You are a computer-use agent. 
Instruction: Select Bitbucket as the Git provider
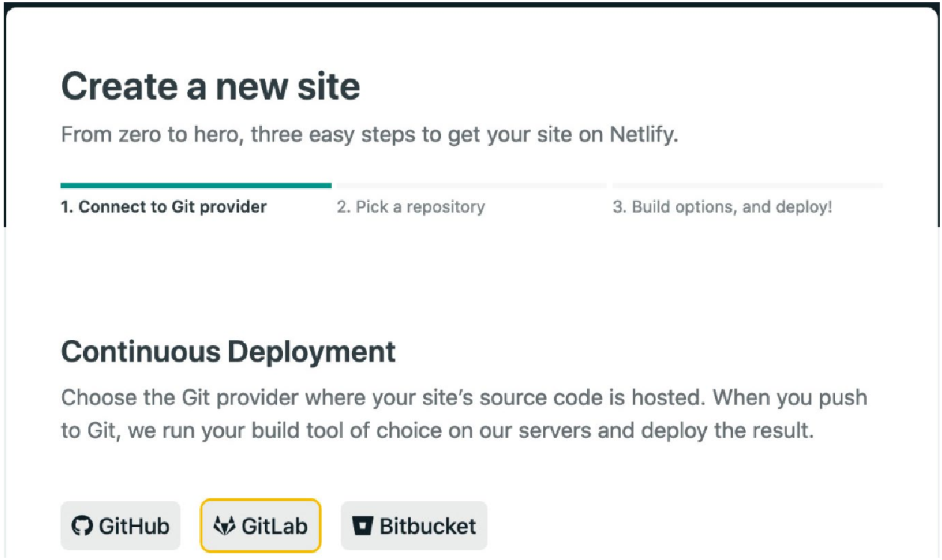tap(414, 526)
